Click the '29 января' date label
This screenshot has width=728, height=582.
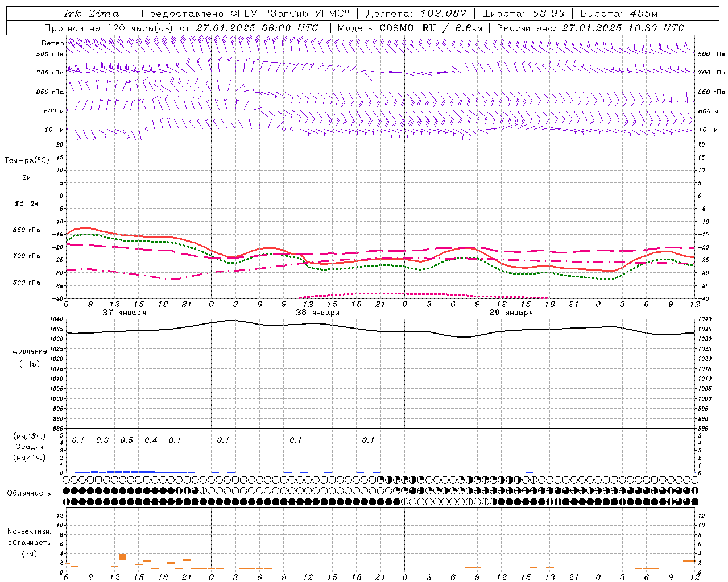pos(511,313)
